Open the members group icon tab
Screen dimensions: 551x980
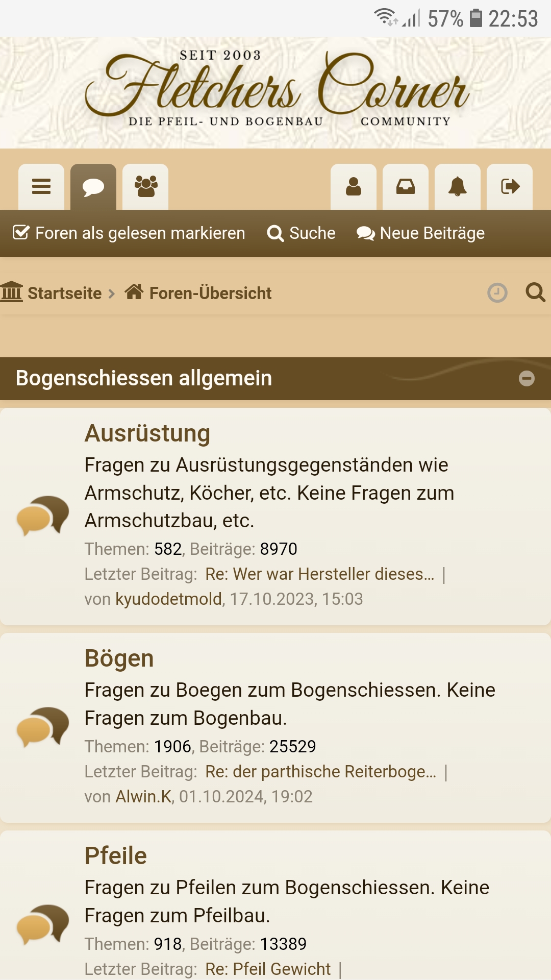pyautogui.click(x=145, y=187)
